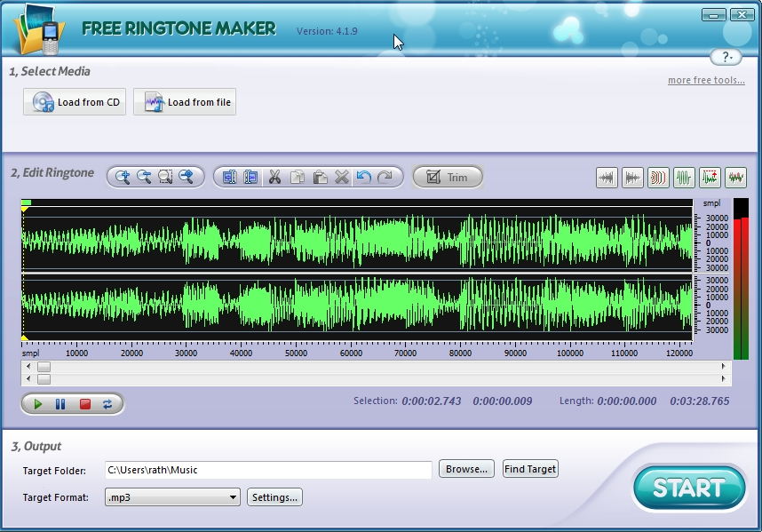This screenshot has height=532, width=762.
Task: Click the selection length 0:00:00.009
Action: point(503,401)
